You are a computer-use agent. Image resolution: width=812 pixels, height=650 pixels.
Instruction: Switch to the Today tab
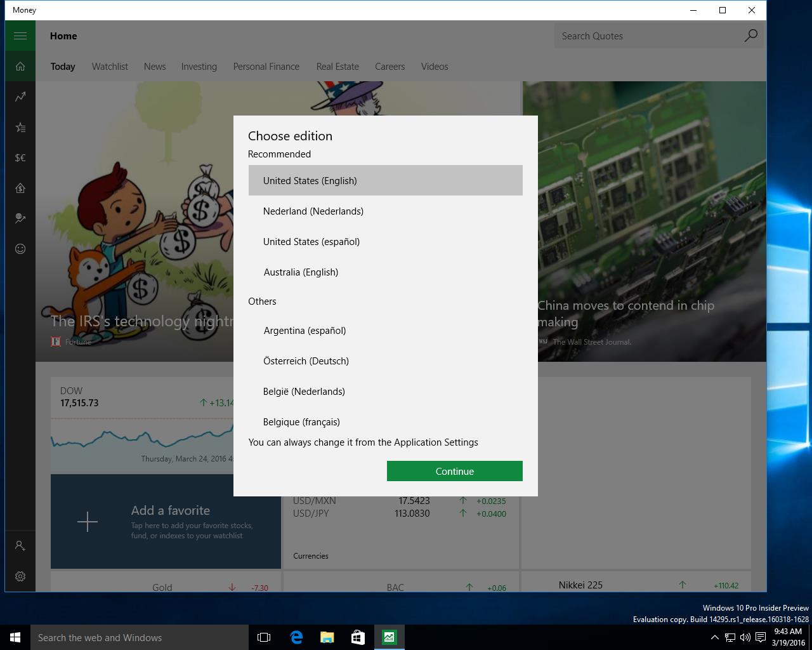click(63, 66)
